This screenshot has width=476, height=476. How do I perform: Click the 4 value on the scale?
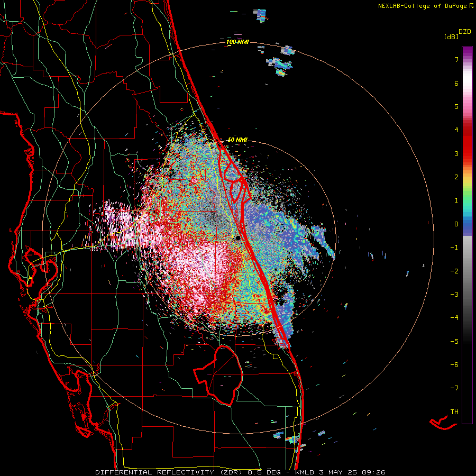click(456, 130)
